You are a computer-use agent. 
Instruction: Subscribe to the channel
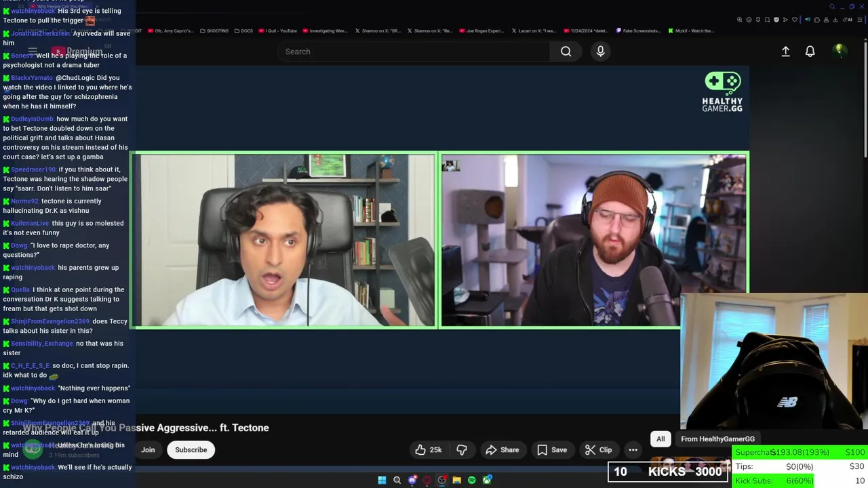point(191,450)
